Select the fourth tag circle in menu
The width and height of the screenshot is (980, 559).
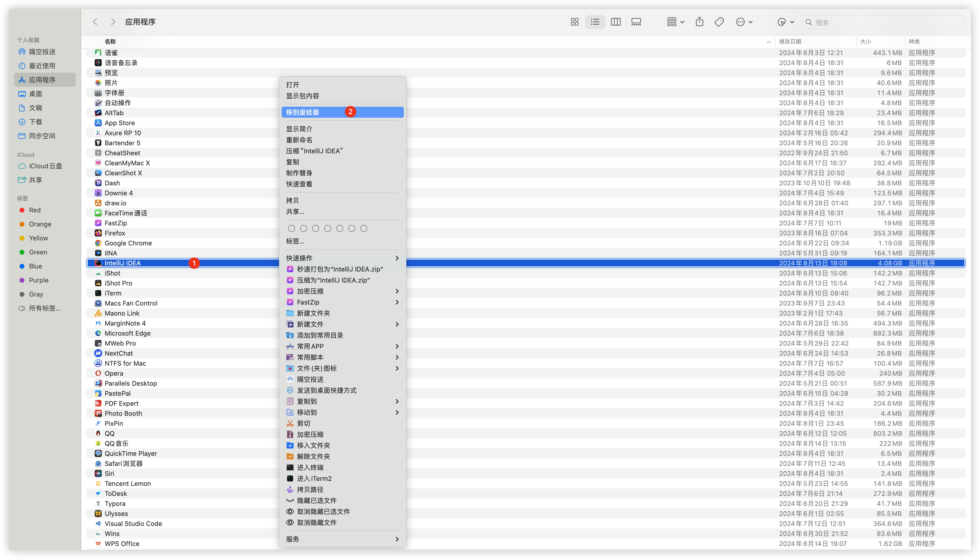point(328,228)
